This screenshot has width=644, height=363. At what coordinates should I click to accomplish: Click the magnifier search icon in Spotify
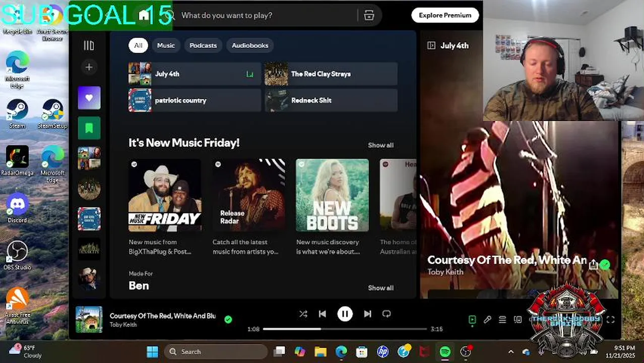tap(170, 16)
